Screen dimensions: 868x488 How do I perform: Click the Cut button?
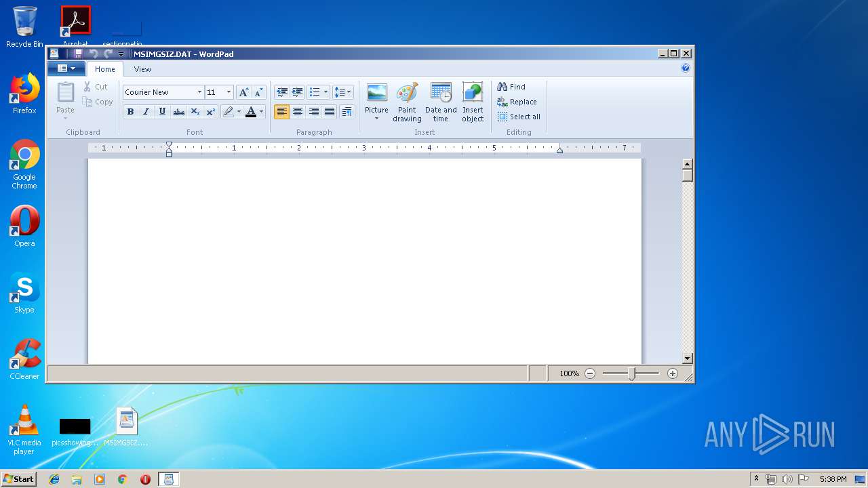coord(96,87)
